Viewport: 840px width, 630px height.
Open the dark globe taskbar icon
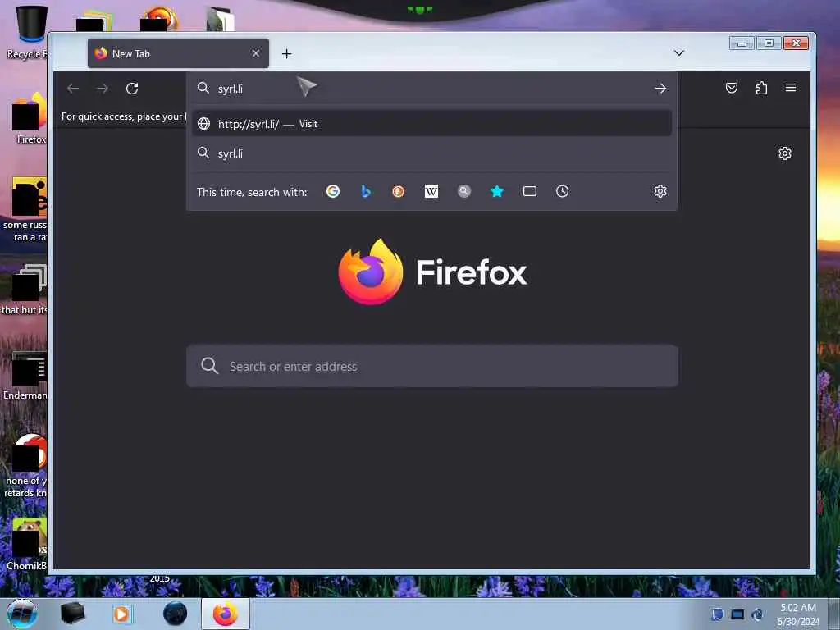[x=176, y=614]
